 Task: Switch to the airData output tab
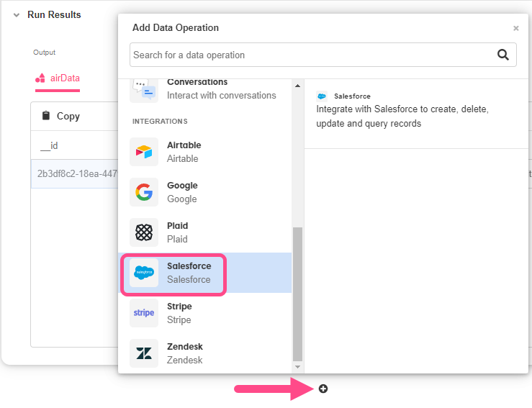pos(58,78)
